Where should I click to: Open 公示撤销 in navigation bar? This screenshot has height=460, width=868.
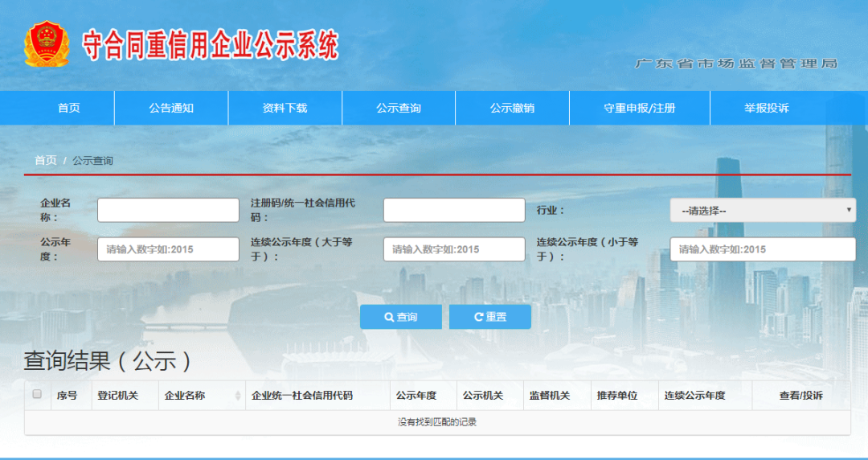coord(512,108)
